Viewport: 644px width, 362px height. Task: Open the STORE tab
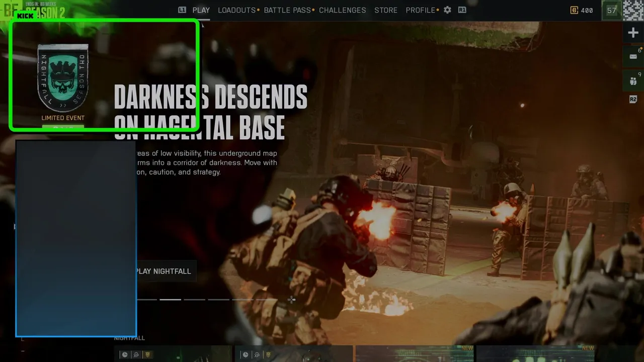[x=386, y=10]
